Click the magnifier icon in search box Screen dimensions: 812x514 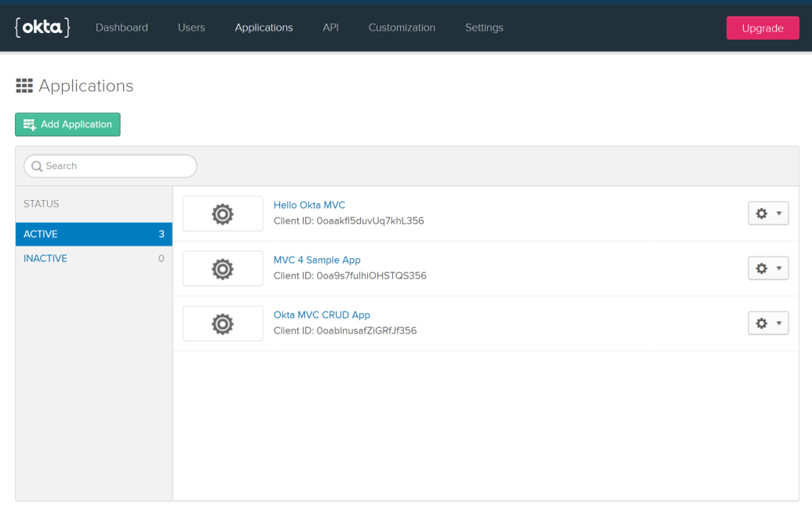click(36, 166)
